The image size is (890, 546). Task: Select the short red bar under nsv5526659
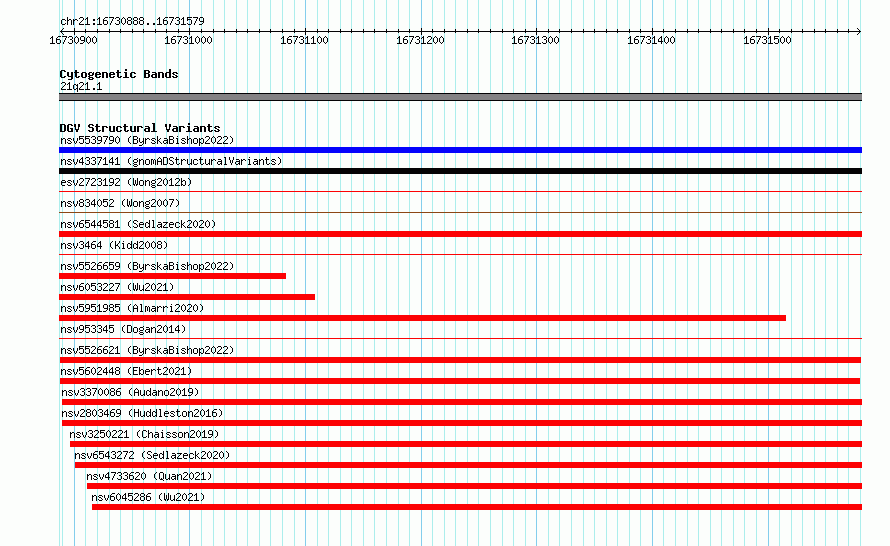(x=173, y=276)
